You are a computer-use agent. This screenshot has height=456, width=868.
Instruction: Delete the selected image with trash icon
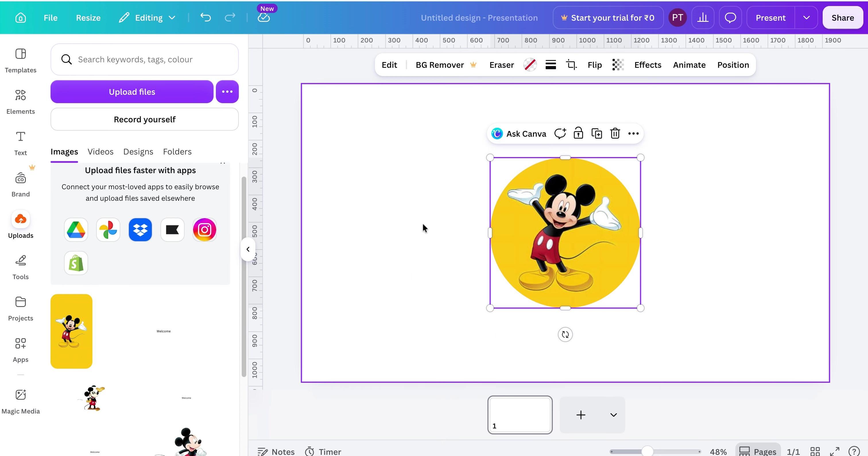click(615, 134)
